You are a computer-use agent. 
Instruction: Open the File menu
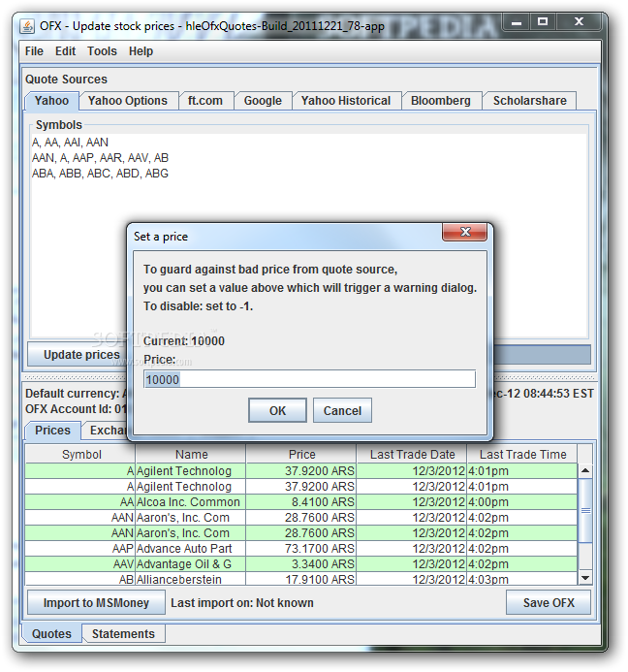tap(34, 51)
